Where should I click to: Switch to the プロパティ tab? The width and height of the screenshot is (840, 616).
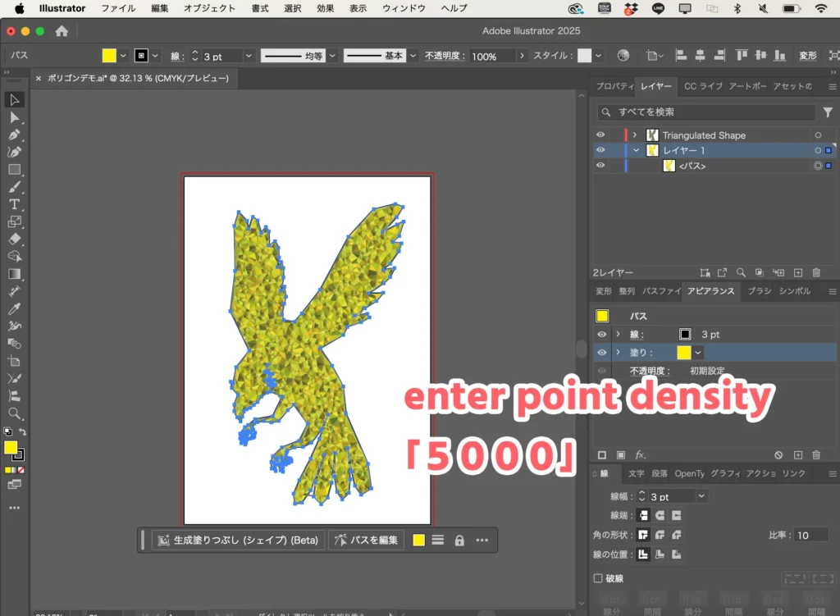[x=614, y=86]
